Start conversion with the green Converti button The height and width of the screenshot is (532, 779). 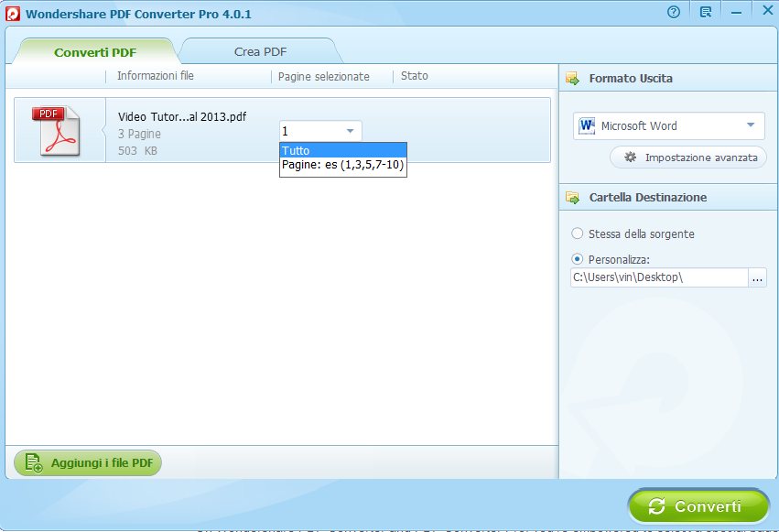[x=698, y=506]
